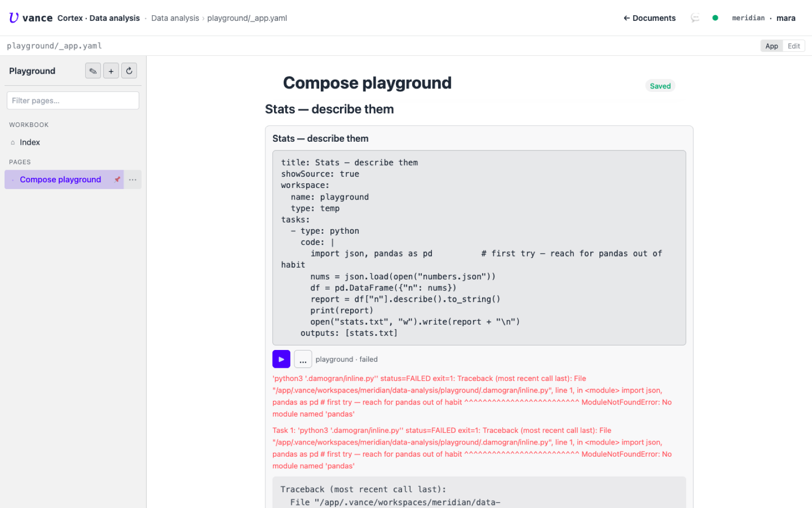Toggle the pin on Compose playground
This screenshot has width=812, height=508.
(x=117, y=179)
